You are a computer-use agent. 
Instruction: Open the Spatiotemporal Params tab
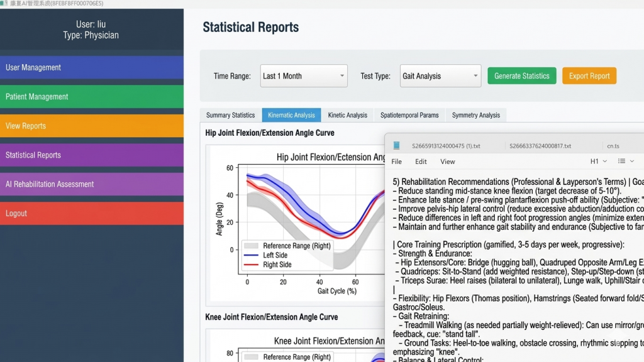409,115
